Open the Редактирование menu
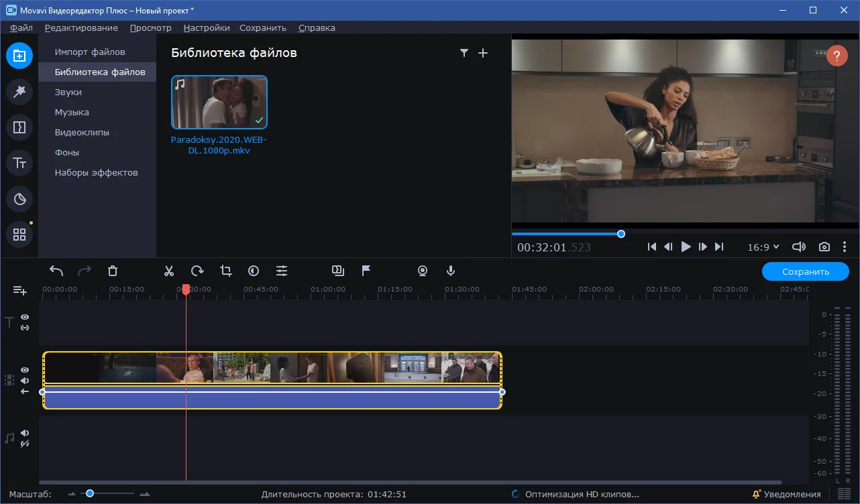Screen dimensions: 860x504 pyautogui.click(x=81, y=27)
